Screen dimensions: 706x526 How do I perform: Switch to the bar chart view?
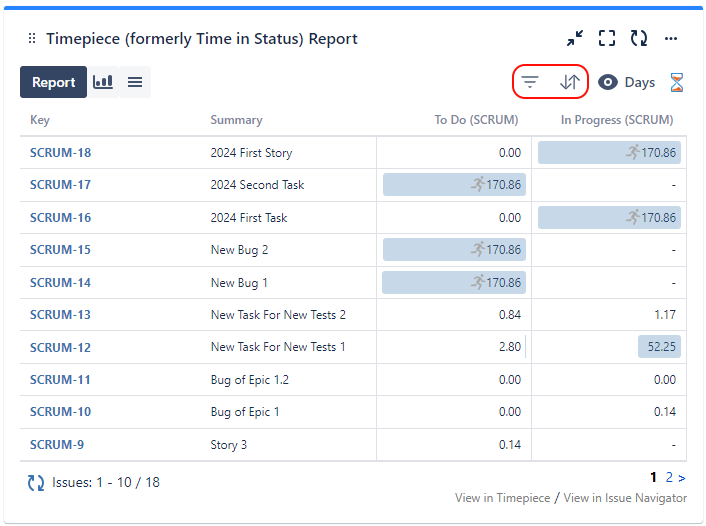(x=103, y=82)
